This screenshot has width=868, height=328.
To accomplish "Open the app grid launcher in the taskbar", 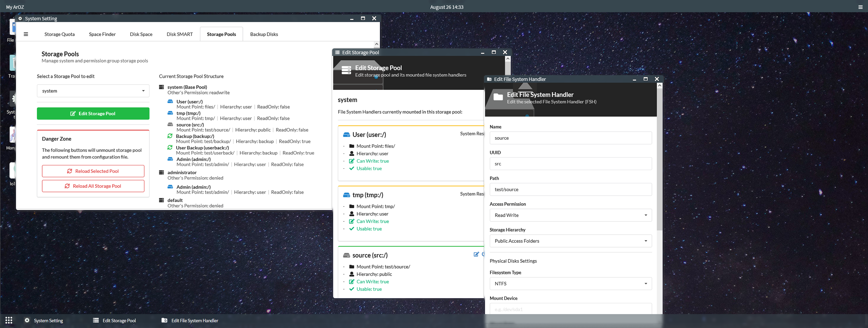I will click(x=9, y=320).
